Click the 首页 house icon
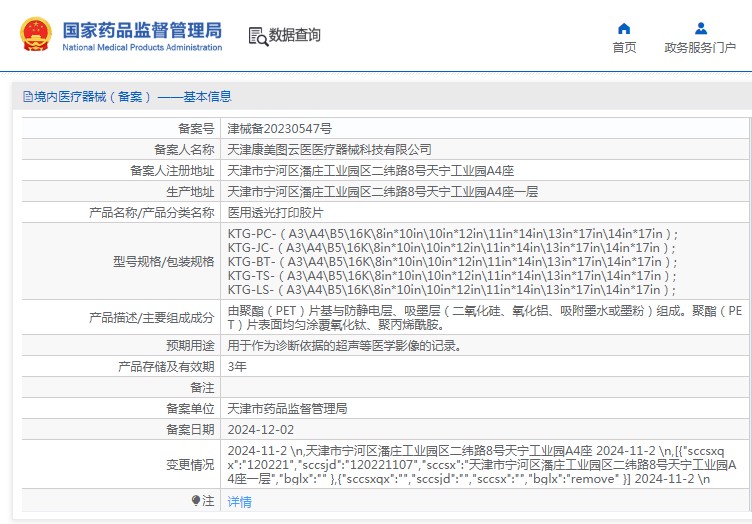The height and width of the screenshot is (524, 752). (624, 28)
